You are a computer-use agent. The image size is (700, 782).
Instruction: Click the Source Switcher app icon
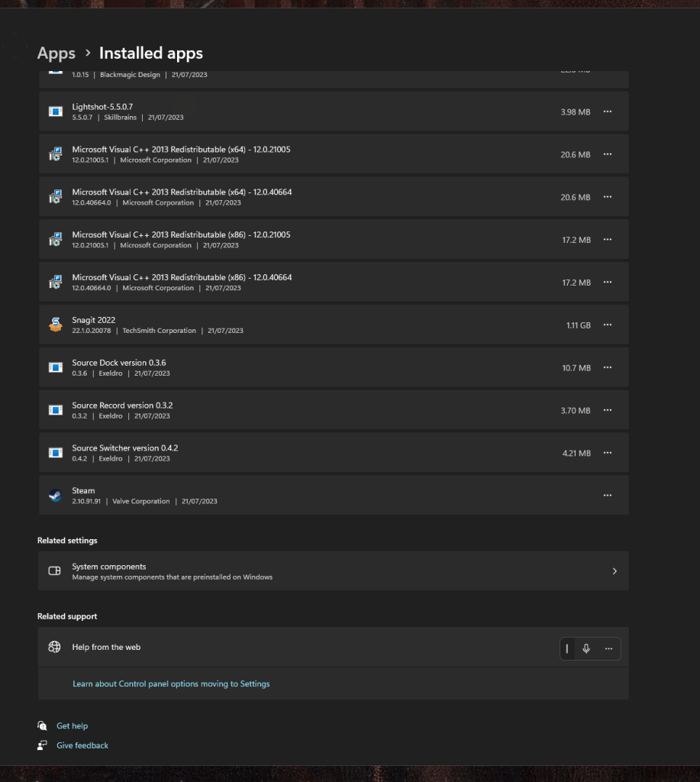[x=55, y=453]
